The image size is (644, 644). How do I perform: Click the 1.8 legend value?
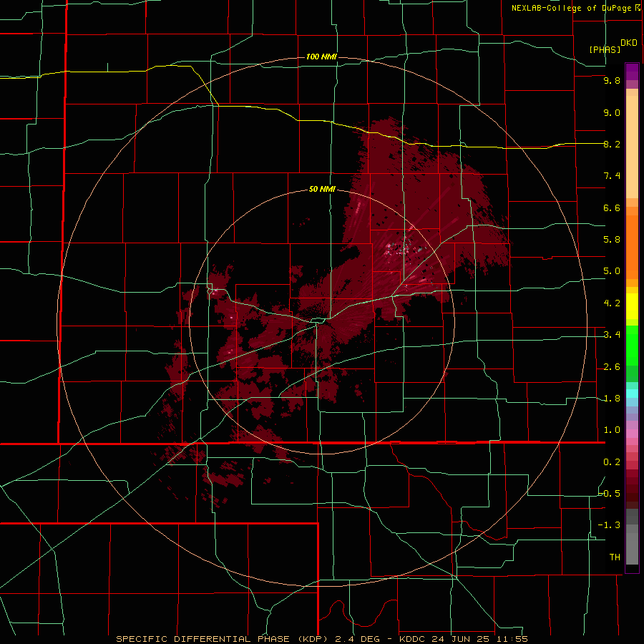click(612, 399)
